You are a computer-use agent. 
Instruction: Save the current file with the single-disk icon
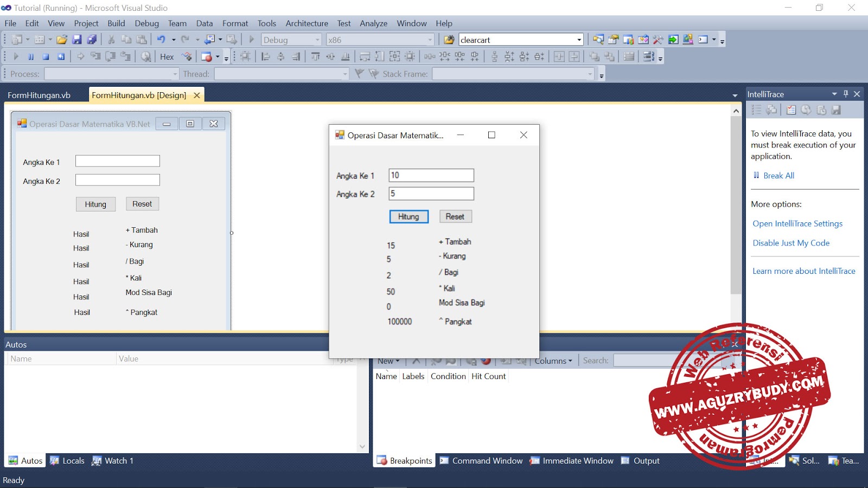click(77, 40)
